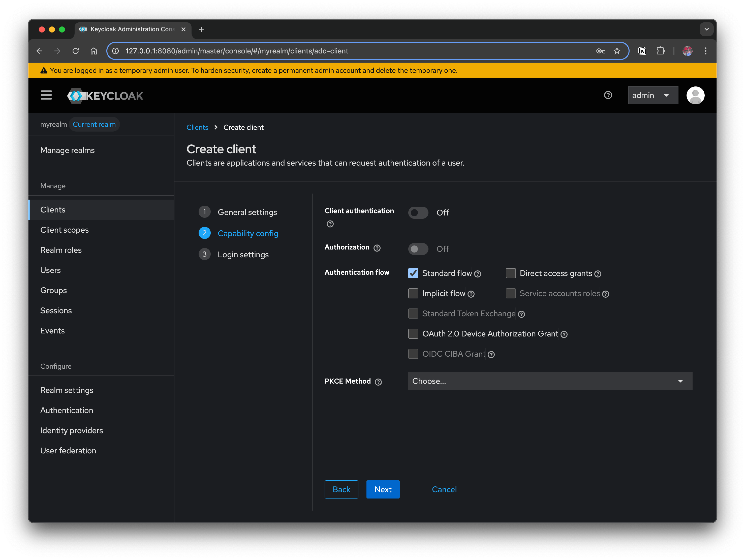The height and width of the screenshot is (560, 745).
Task: Show help for Service accounts roles
Action: coord(605,294)
